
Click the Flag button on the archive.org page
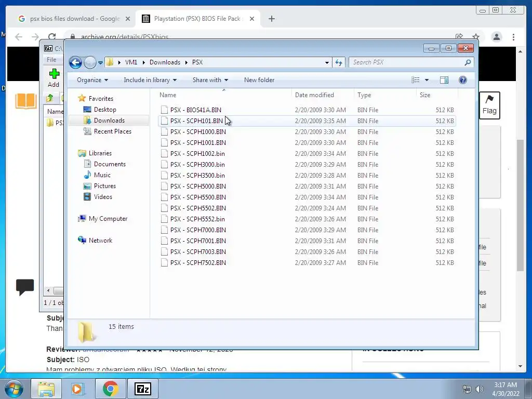click(489, 105)
